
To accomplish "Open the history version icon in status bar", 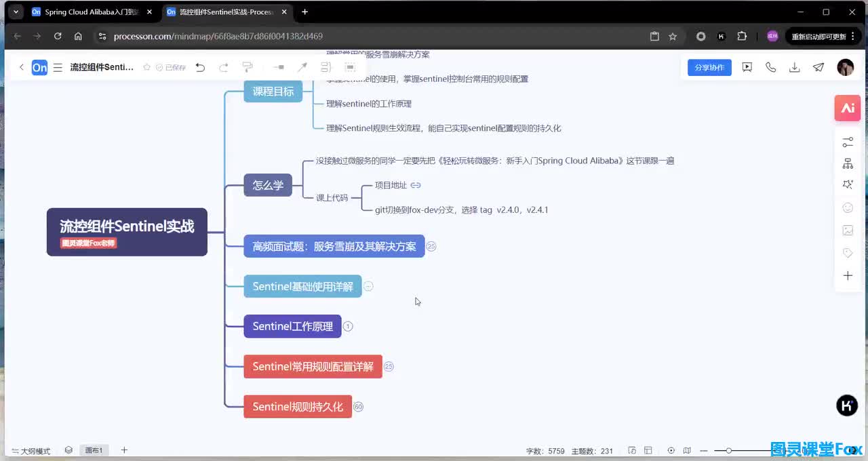I will click(x=632, y=450).
